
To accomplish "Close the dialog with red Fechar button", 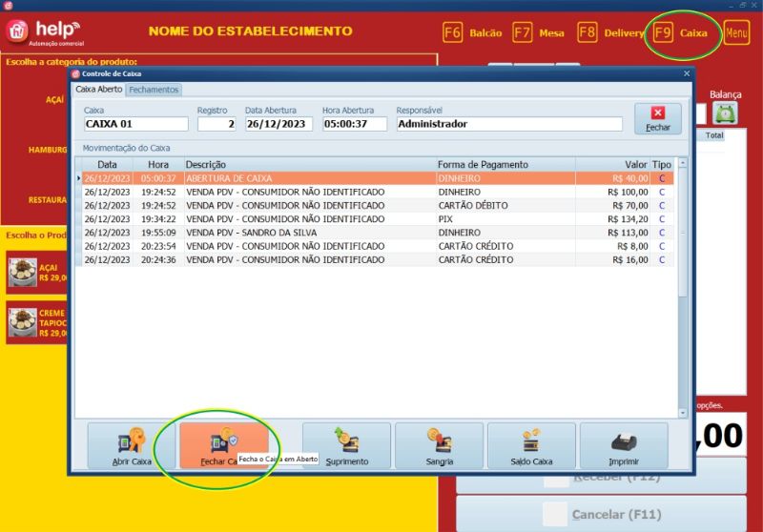I will (x=657, y=118).
